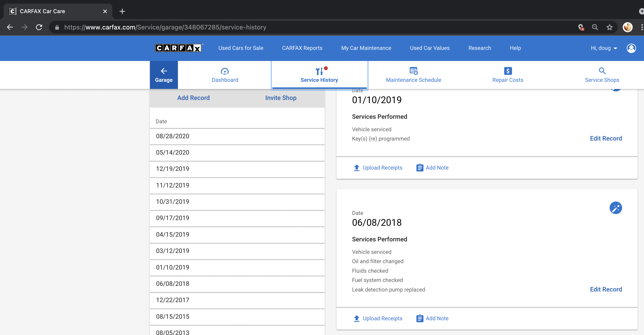This screenshot has width=644, height=335.
Task: Switch to Maintenance Schedule tab
Action: (x=413, y=75)
